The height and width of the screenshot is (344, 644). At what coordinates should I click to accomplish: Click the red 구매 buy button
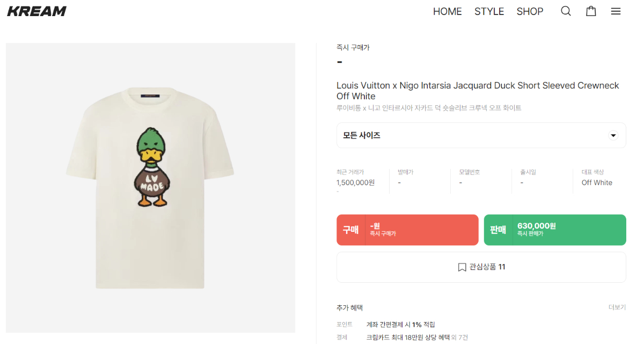[x=407, y=230]
